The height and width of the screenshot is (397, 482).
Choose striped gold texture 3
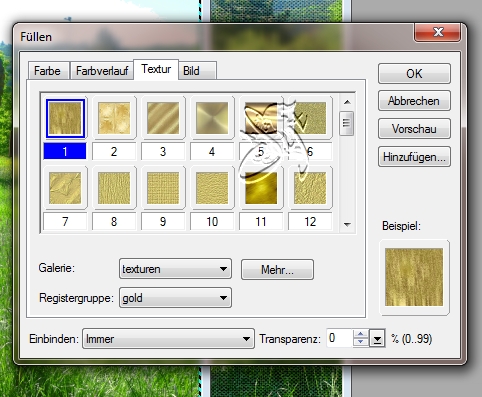pos(163,118)
